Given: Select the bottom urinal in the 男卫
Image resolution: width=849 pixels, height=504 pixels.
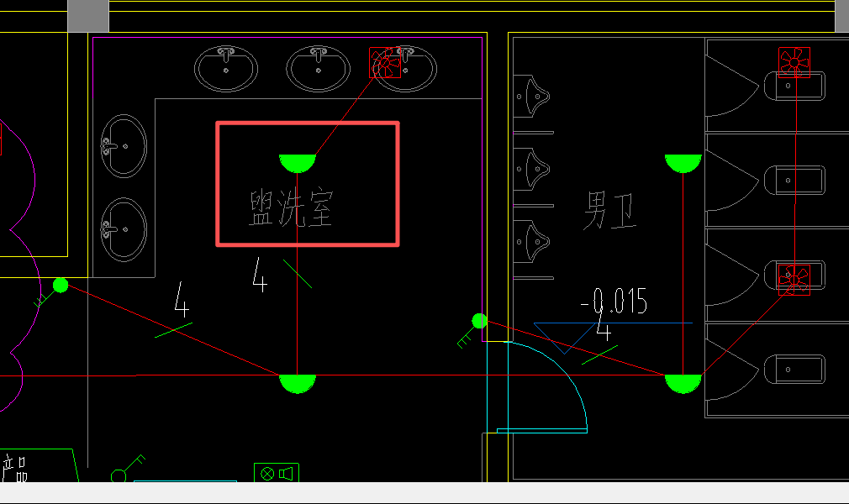Looking at the screenshot, I should tap(532, 241).
